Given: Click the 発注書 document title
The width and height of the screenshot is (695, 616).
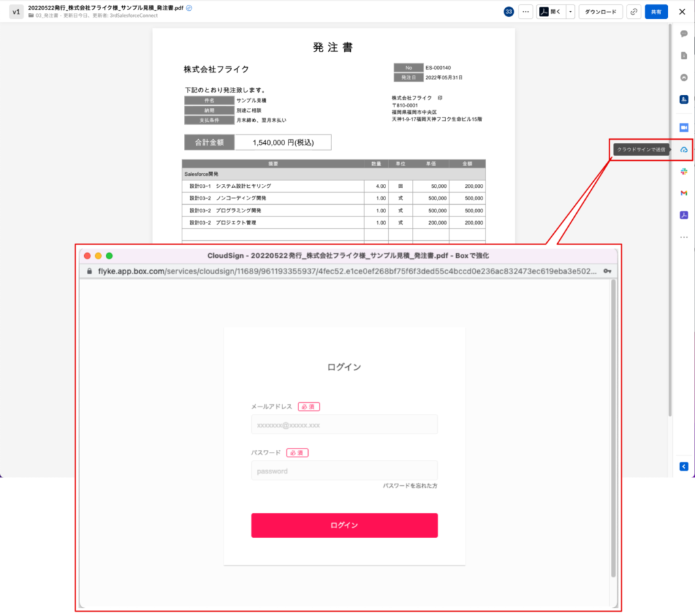Looking at the screenshot, I should click(333, 47).
